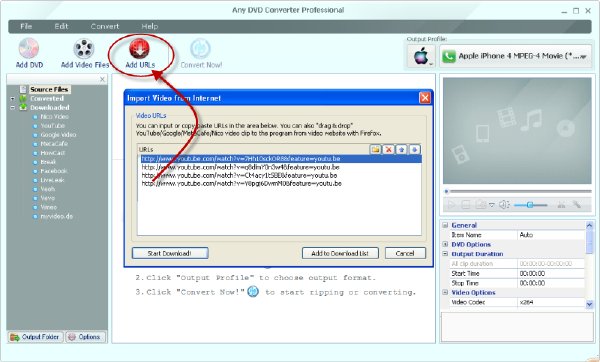Select Source Files in the tree
Image resolution: width=600 pixels, height=362 pixels.
pyautogui.click(x=49, y=89)
